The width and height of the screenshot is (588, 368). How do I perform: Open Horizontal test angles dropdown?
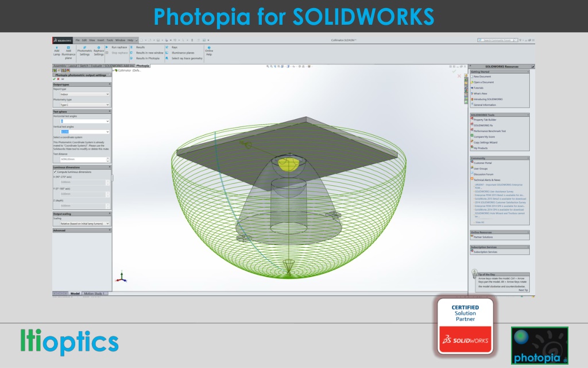[84, 121]
